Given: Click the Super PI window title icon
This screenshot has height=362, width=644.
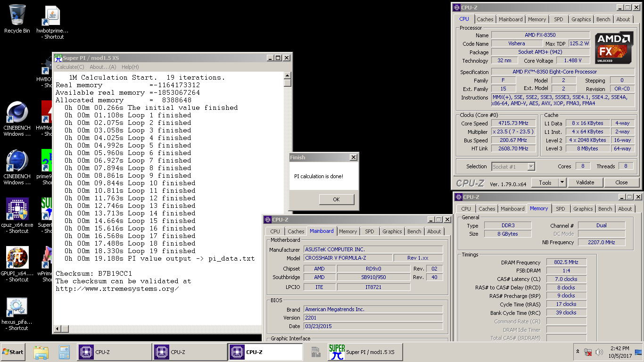Looking at the screenshot, I should point(58,58).
